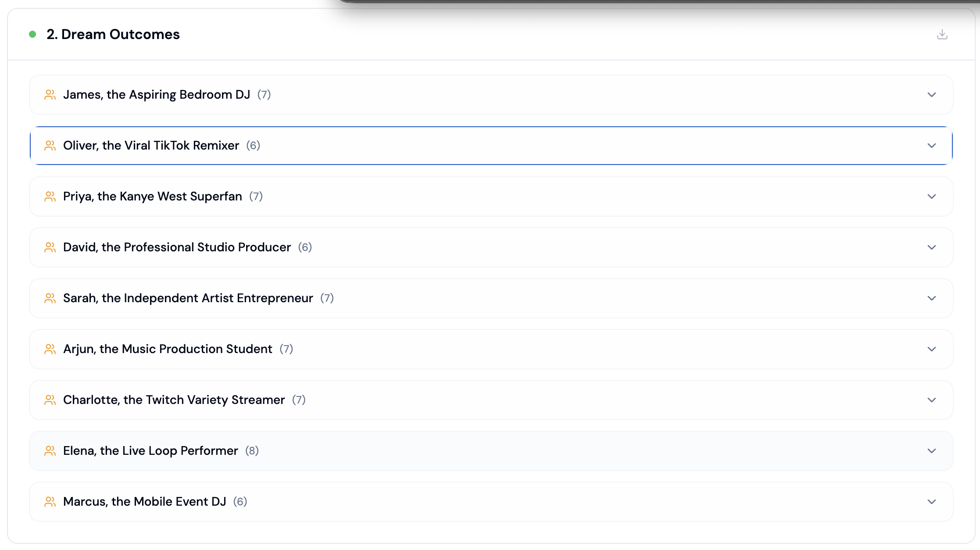Viewport: 980px width, 550px height.
Task: Click persona icon beside Marcus, the Mobile Event DJ
Action: (50, 502)
